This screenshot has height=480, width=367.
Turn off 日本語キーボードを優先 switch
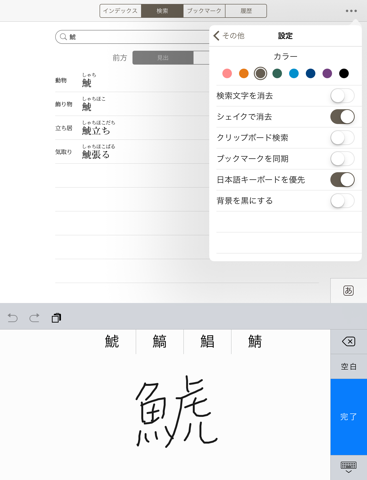[342, 180]
